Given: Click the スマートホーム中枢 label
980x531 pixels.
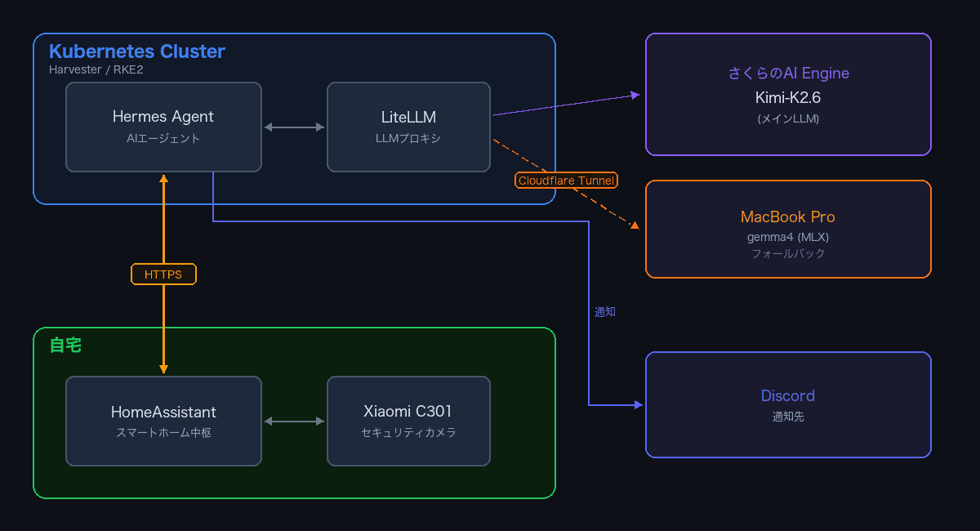Looking at the screenshot, I should (x=163, y=433).
